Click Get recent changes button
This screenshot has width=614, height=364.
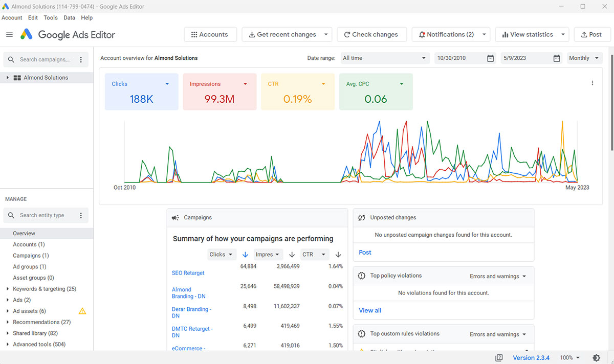282,35
